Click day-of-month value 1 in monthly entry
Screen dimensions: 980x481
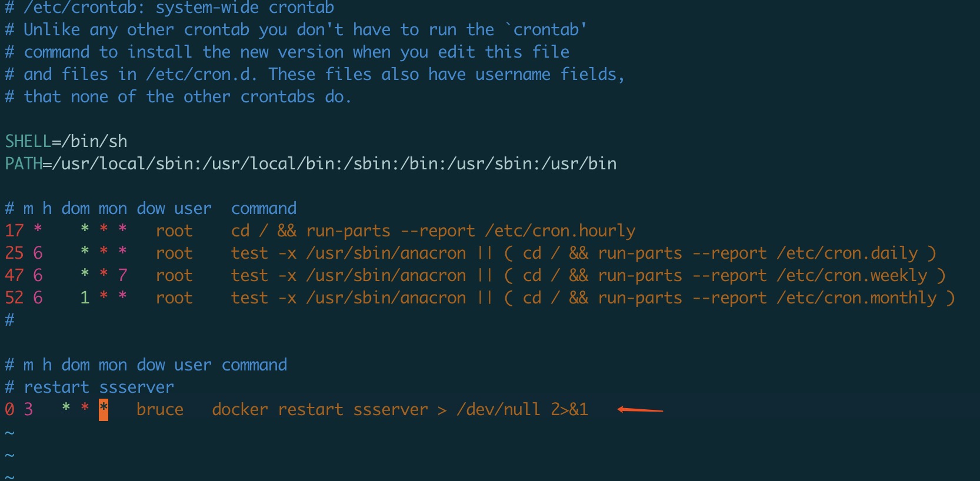coord(85,298)
